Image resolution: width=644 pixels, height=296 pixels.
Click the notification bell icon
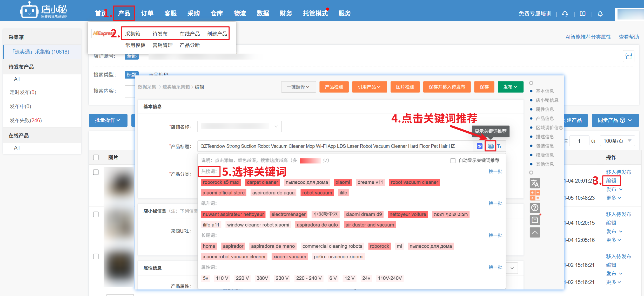(x=600, y=14)
